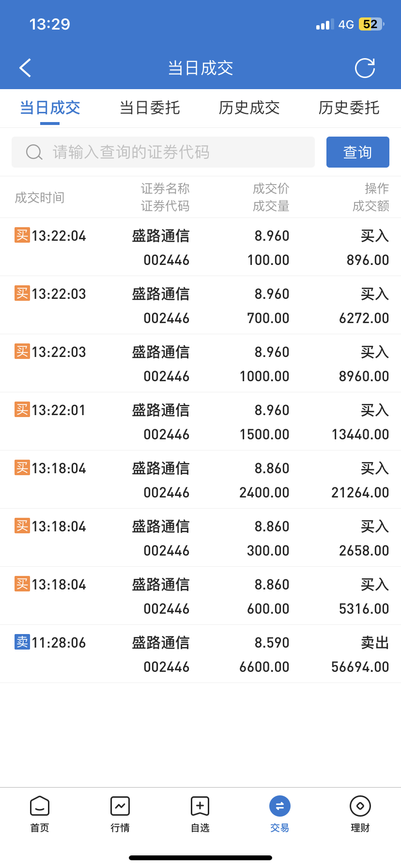Open the 11:28:06 卖出 record
This screenshot has height=868, width=401.
tap(200, 654)
